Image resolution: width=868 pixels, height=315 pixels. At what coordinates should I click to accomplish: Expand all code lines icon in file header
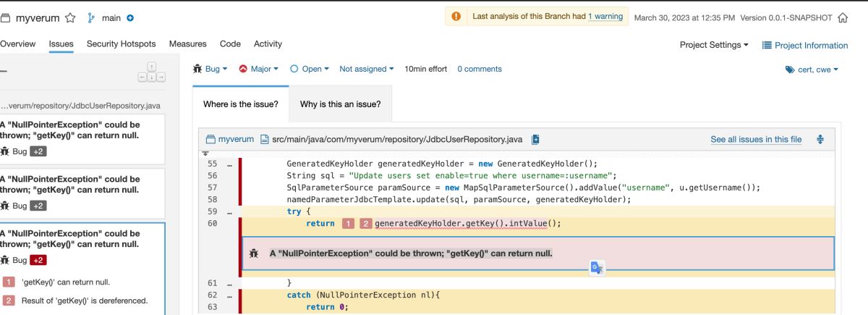(x=820, y=139)
